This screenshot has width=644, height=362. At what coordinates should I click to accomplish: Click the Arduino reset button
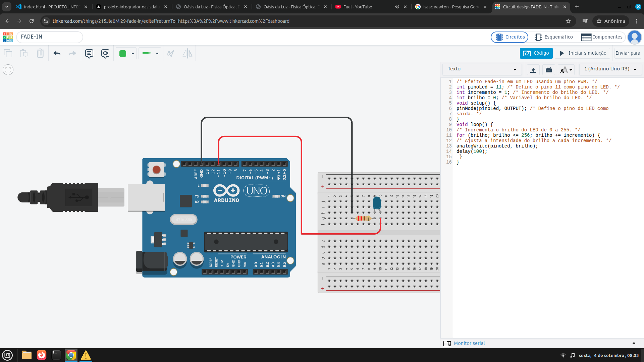156,170
